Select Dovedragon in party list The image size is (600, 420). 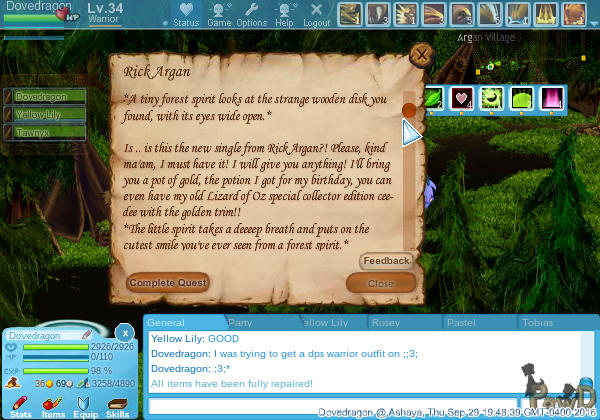coord(38,97)
